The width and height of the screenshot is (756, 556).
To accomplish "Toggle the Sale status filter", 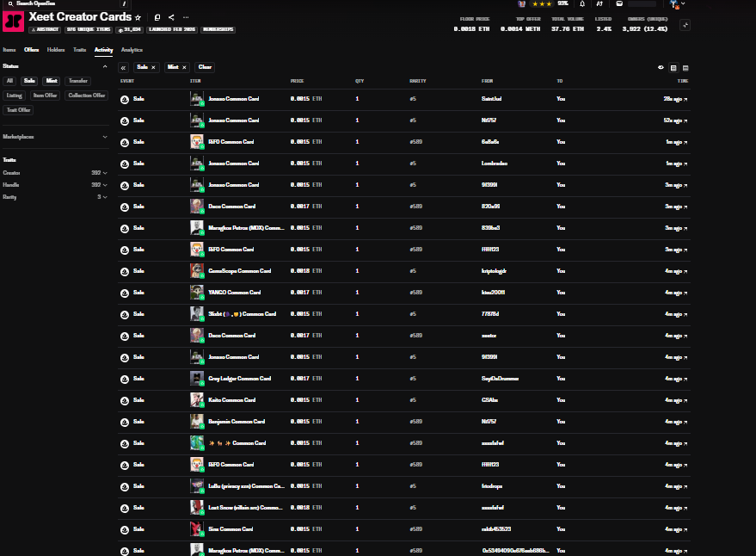I will pos(29,81).
